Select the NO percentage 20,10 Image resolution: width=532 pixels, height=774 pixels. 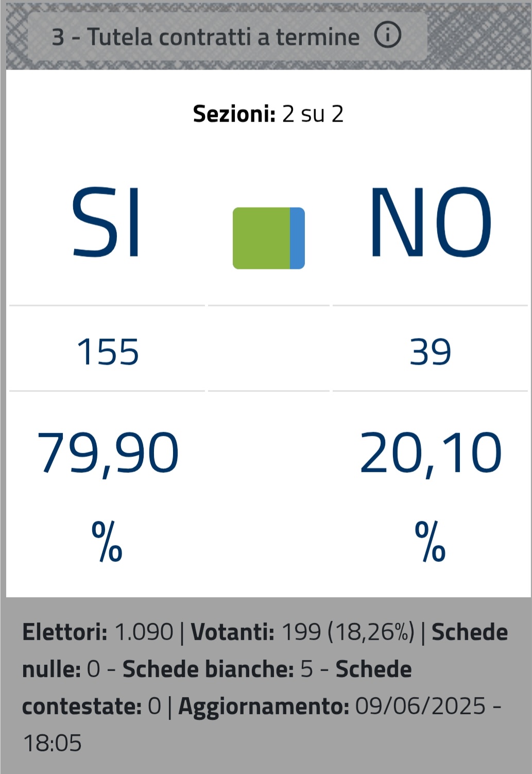431,453
